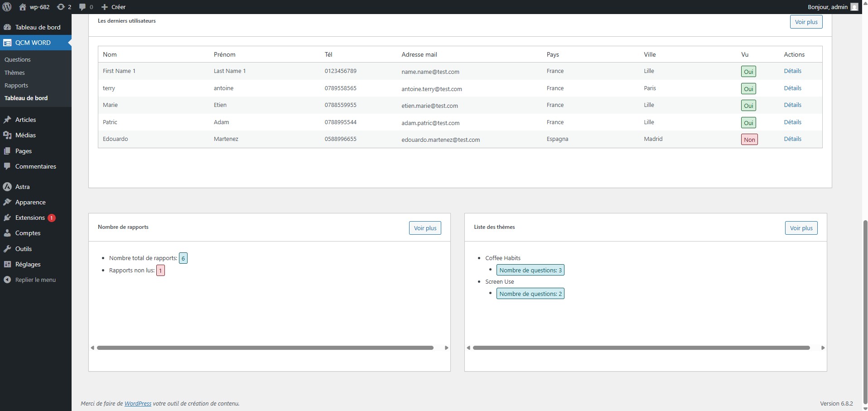Open Détails for Edouardo Martenez
Image resolution: width=868 pixels, height=411 pixels.
tap(792, 139)
